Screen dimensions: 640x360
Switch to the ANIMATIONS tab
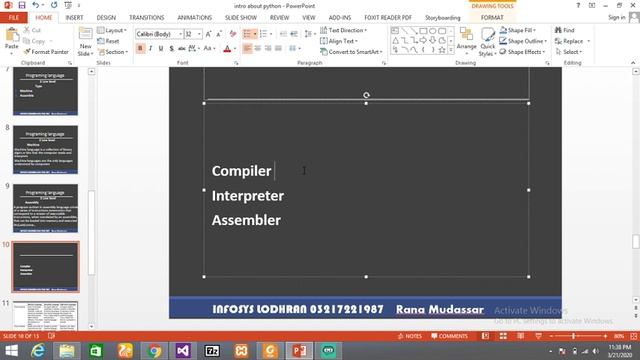coord(195,18)
